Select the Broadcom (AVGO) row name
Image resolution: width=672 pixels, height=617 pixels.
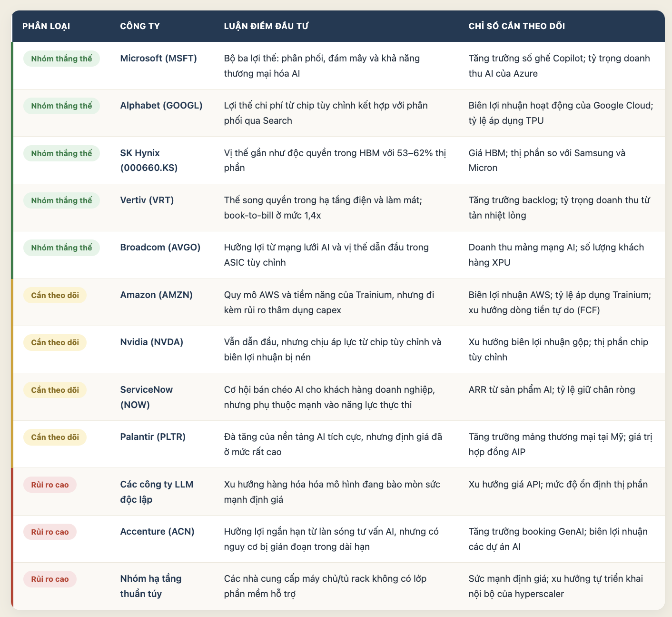coord(160,247)
